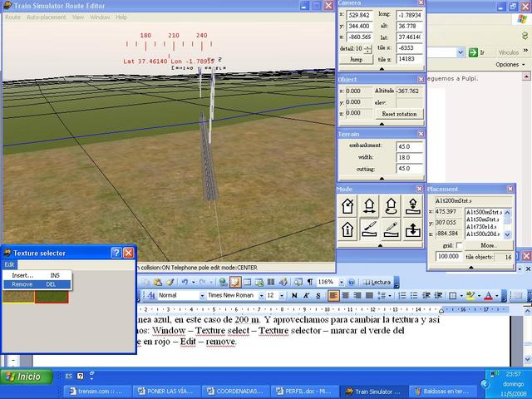Click the Bold button in Word toolbar
This screenshot has width=532, height=399.
(x=293, y=295)
